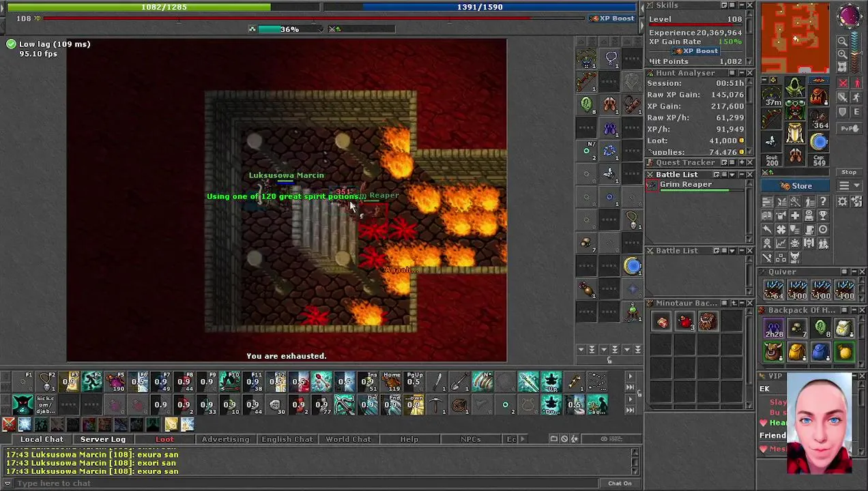Image resolution: width=868 pixels, height=491 pixels.
Task: Open the two-people party icon
Action: point(824,243)
